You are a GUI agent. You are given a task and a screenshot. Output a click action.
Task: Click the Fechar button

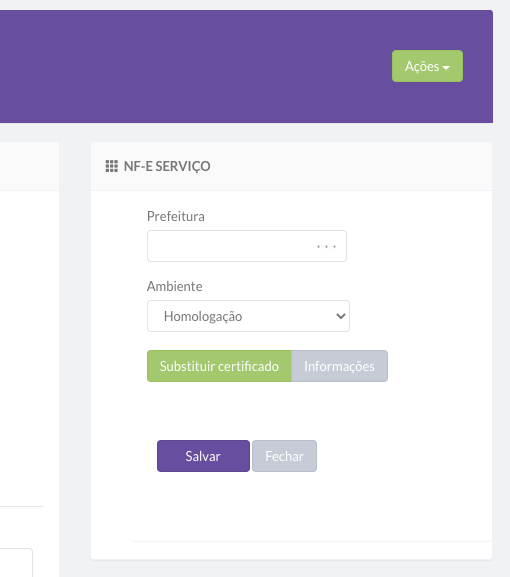[x=284, y=456]
